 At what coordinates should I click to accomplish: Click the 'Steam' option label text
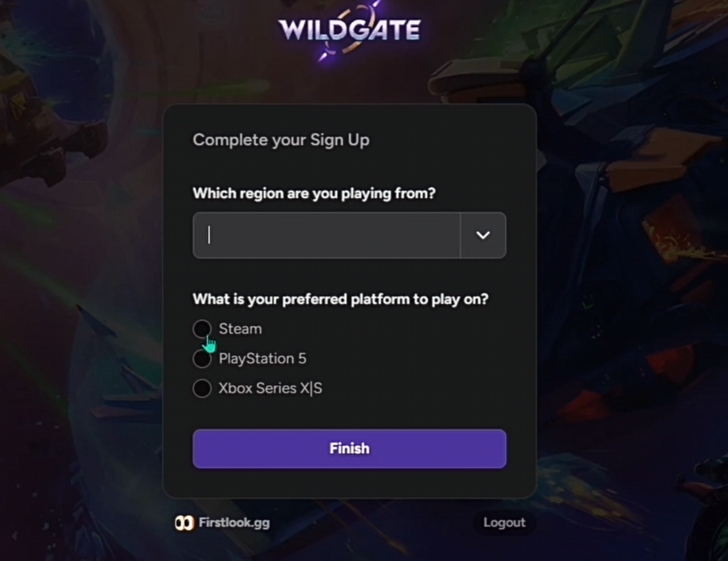240,329
